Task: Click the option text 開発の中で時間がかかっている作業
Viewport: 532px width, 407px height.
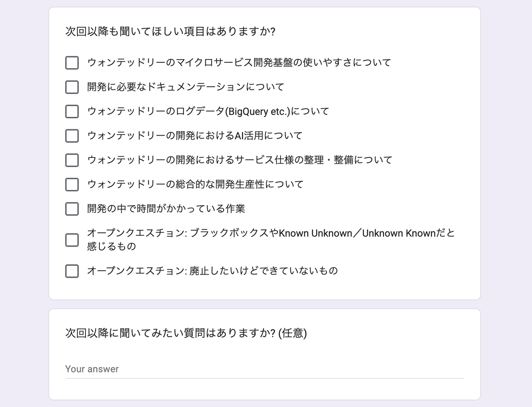Action: 166,209
